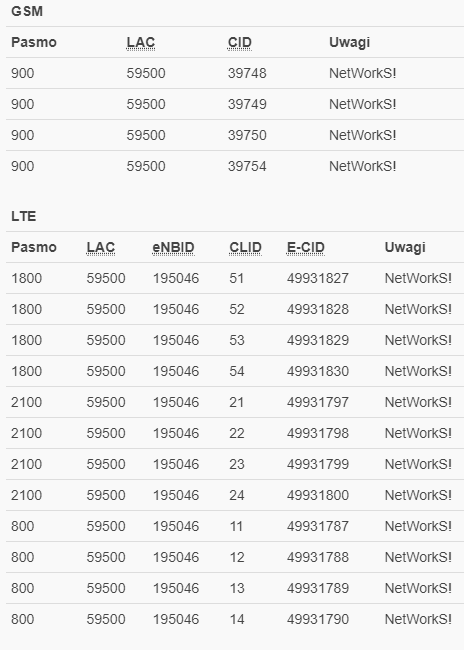
Task: Click the GSM section heading
Action: [x=27, y=11]
